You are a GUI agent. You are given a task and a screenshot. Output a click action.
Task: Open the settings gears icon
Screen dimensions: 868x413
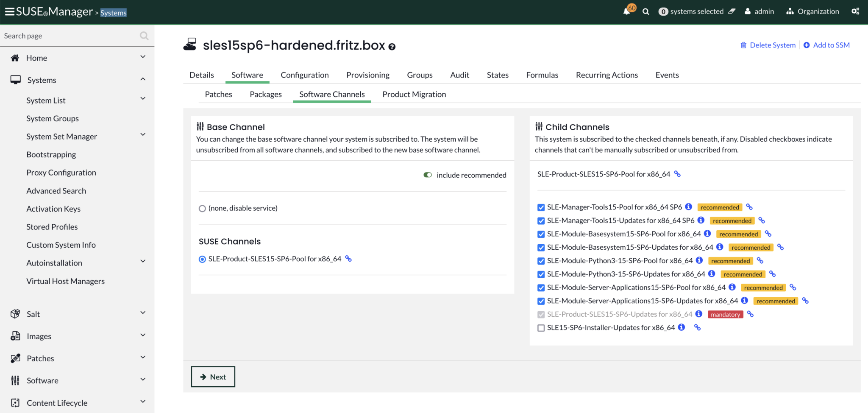point(855,11)
